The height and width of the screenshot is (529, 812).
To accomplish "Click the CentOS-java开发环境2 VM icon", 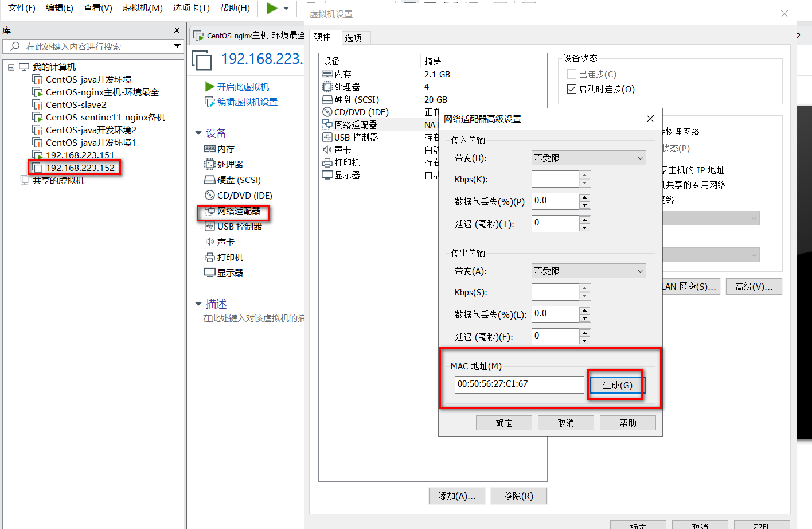I will [x=38, y=130].
